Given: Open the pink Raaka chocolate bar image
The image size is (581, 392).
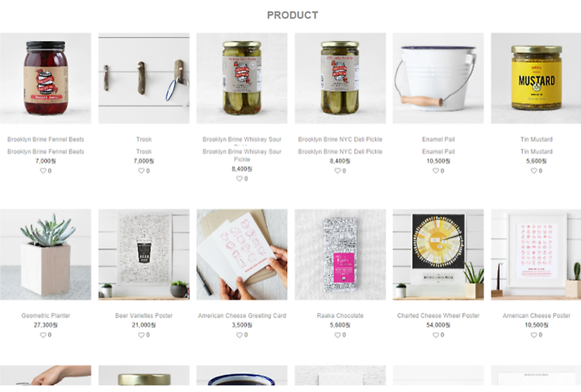Looking at the screenshot, I should click(341, 255).
